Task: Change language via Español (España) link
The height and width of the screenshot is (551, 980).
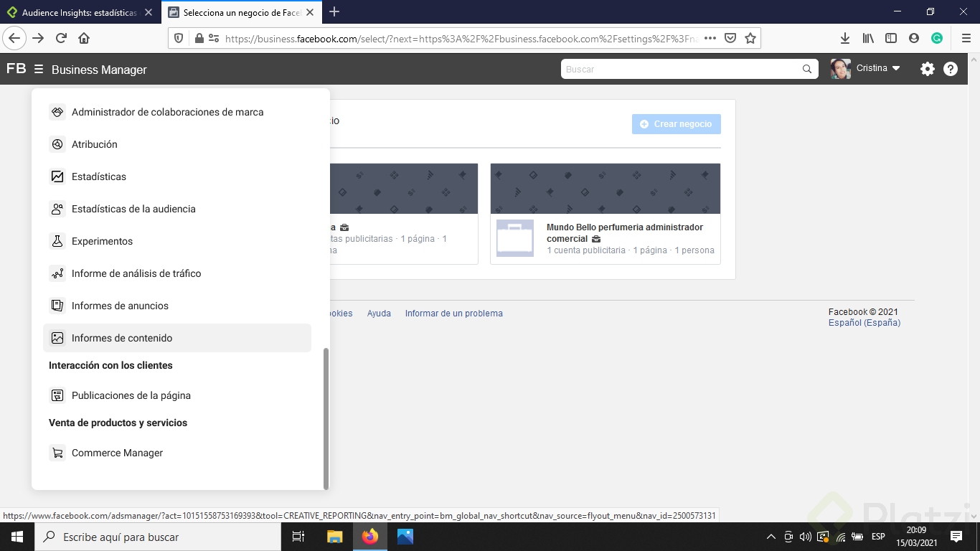Action: coord(864,323)
